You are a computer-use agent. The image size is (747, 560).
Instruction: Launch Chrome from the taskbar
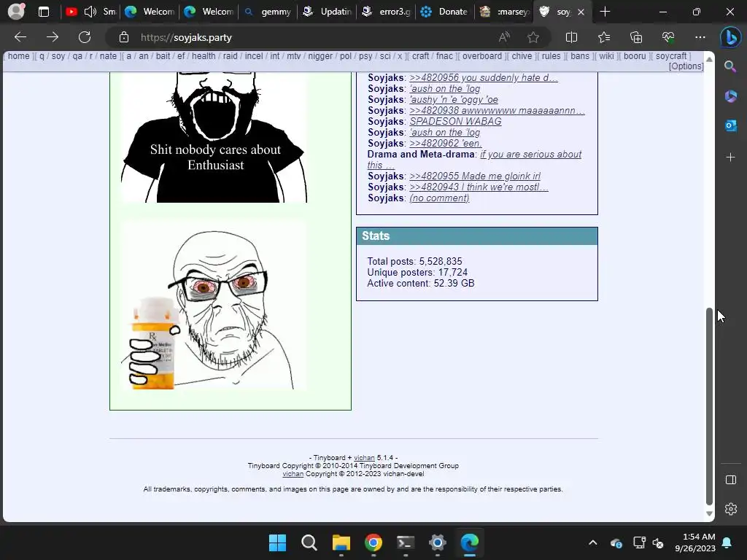[373, 542]
